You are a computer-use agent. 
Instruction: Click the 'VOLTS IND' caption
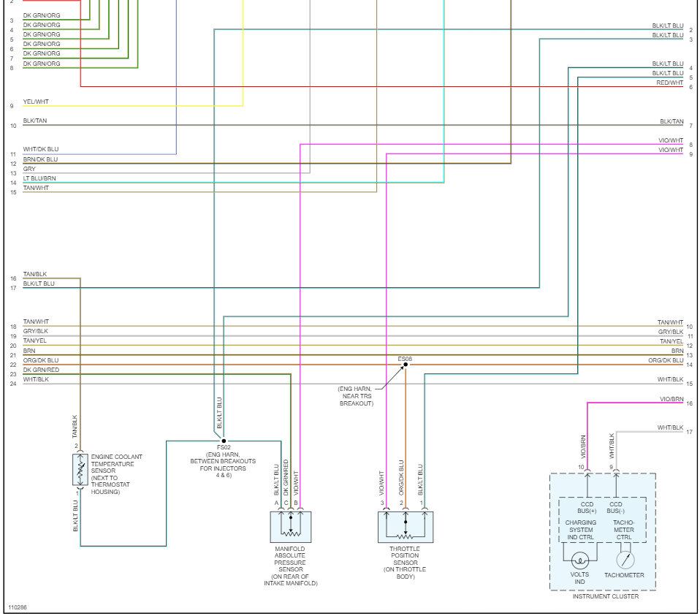579,578
